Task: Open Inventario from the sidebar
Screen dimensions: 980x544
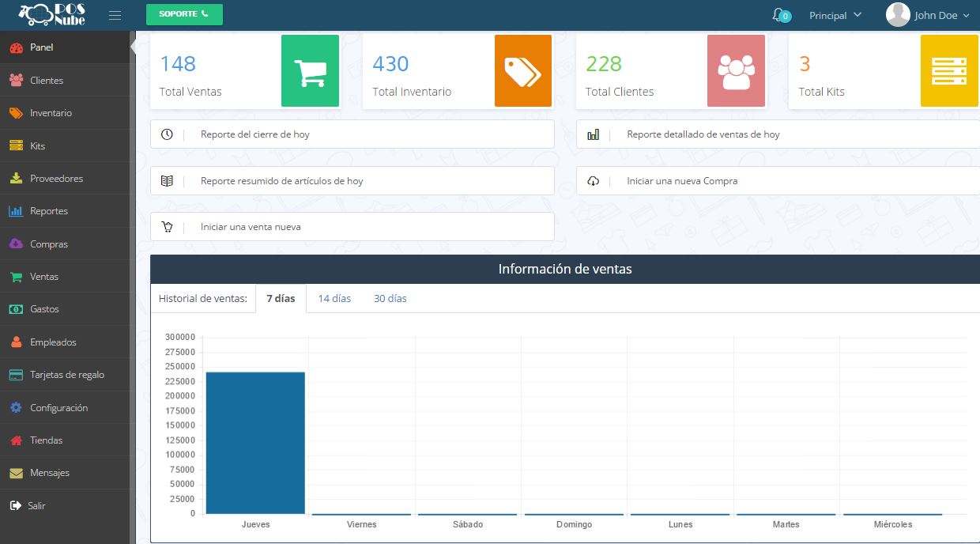Action: tap(51, 113)
